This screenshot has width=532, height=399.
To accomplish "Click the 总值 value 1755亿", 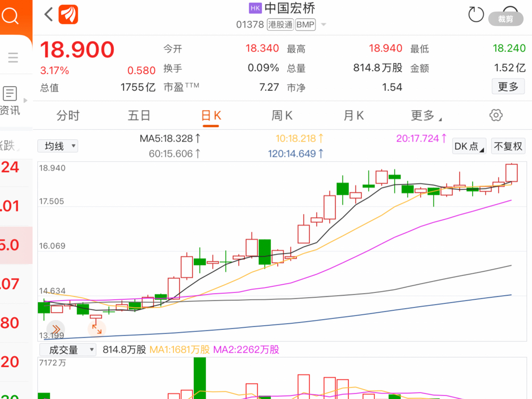I will click(138, 87).
